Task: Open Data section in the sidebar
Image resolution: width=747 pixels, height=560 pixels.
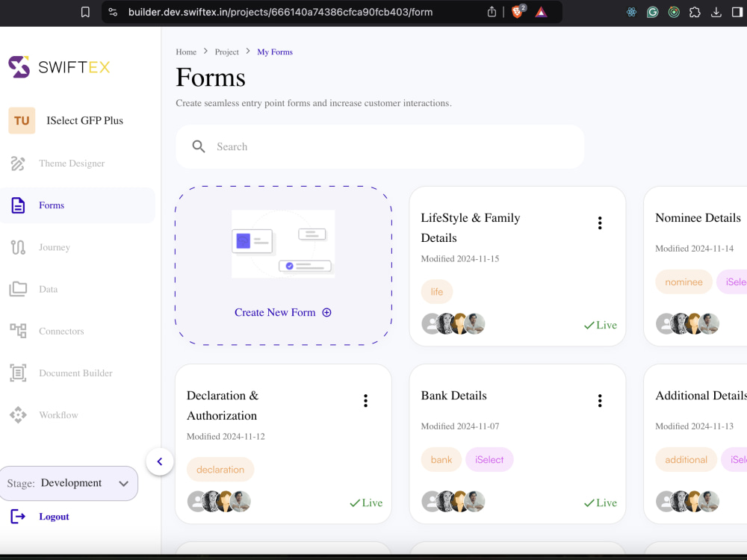Action: pos(48,289)
